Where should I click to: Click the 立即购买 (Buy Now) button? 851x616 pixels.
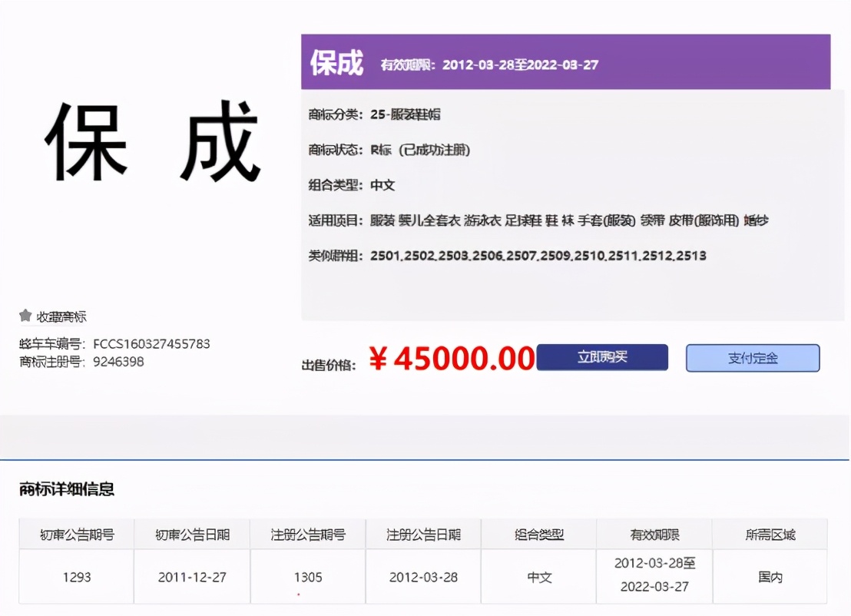(602, 357)
